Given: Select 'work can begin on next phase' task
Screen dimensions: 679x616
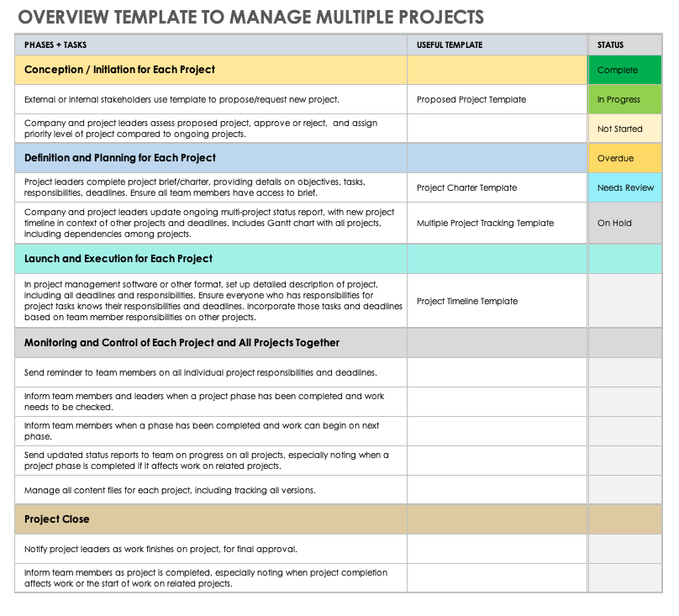Looking at the screenshot, I should (211, 431).
